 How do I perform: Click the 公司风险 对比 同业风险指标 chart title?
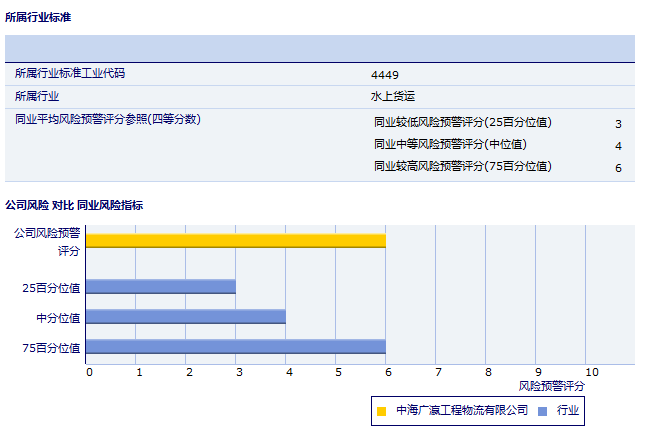[x=74, y=205]
